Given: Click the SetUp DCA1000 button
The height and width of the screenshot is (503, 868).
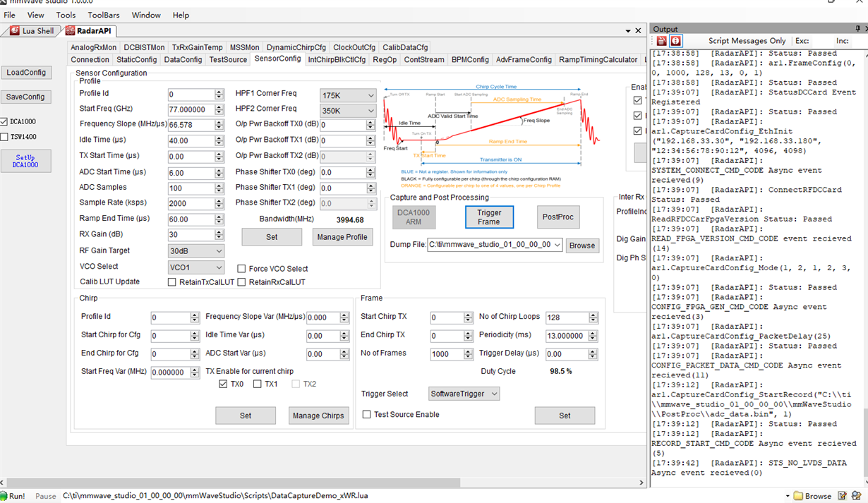Looking at the screenshot, I should (x=26, y=161).
